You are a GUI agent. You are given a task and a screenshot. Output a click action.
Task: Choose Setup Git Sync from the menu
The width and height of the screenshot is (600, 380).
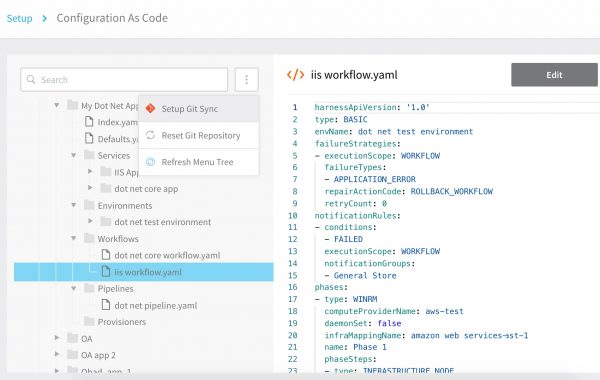coord(199,109)
